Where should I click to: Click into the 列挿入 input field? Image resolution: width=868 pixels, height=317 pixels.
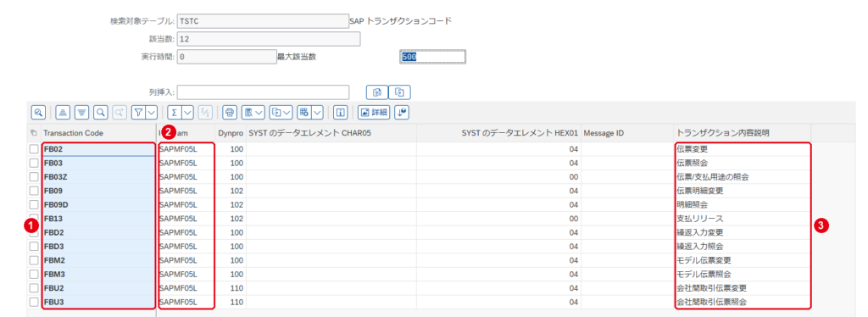pyautogui.click(x=263, y=92)
